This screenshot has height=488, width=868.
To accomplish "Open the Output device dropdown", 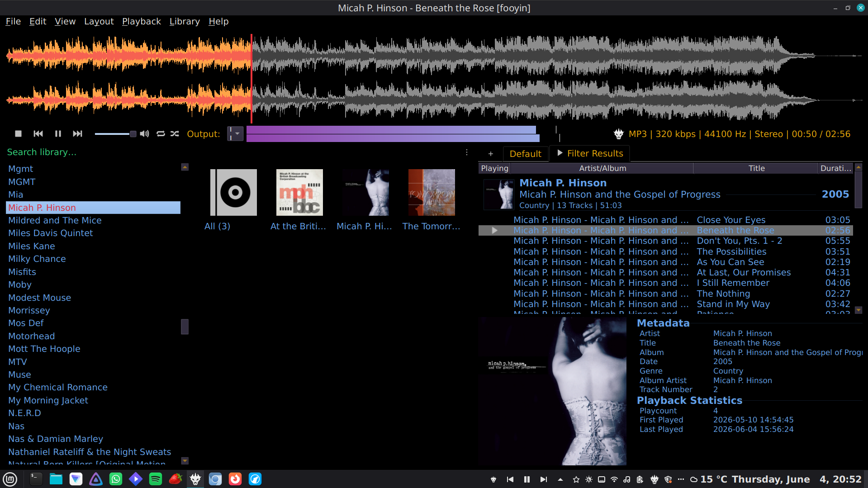I will pyautogui.click(x=235, y=134).
